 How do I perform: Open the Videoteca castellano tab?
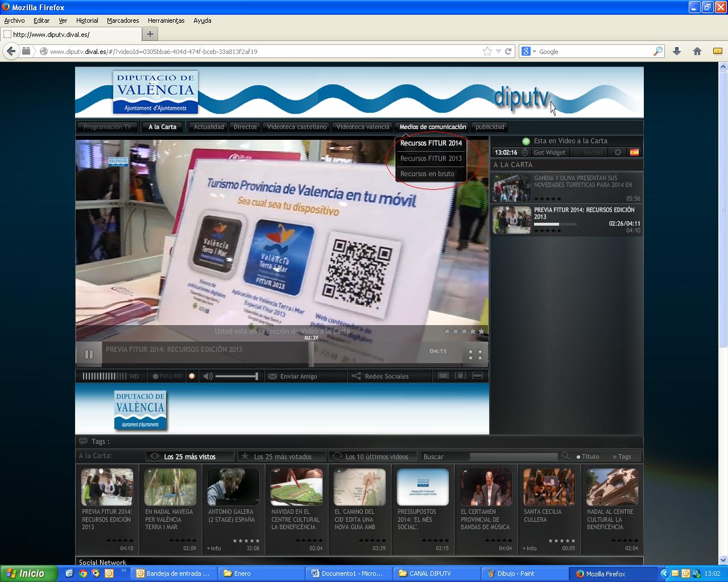297,127
